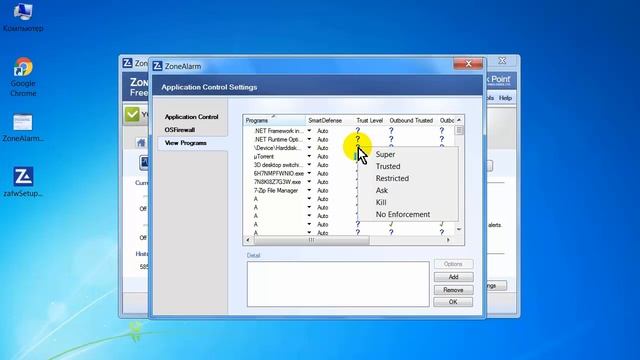Click the home icon in back ZoneAlarm window

(x=141, y=142)
